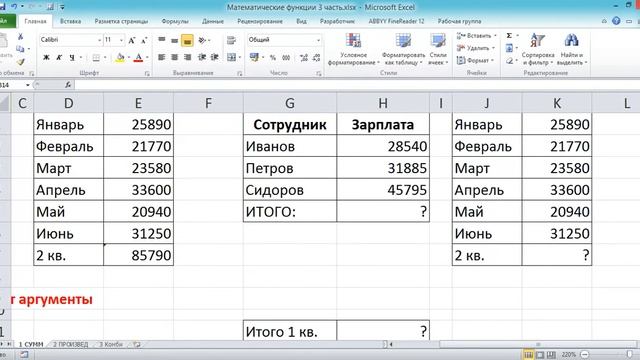Activate the Format Painter brush icon

[x=20, y=62]
